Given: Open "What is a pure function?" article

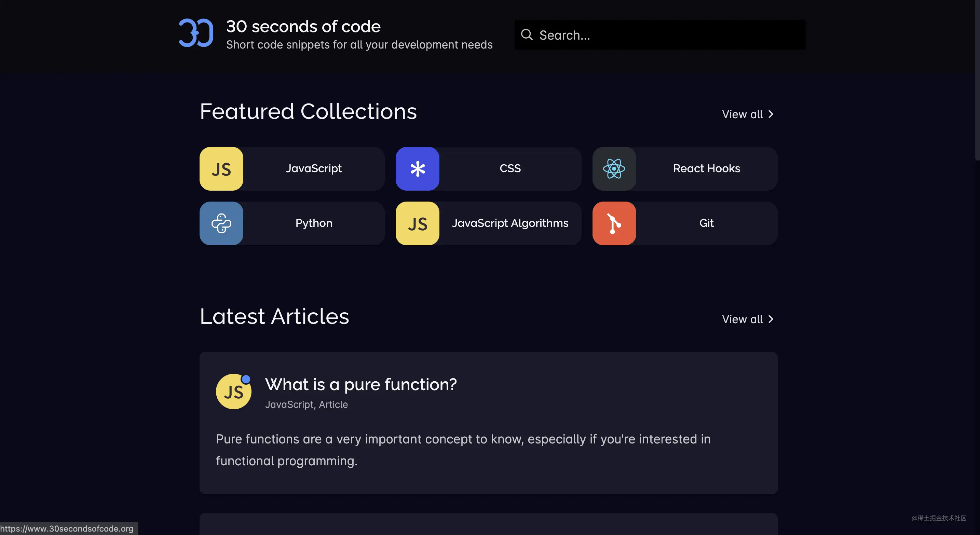Looking at the screenshot, I should click(x=360, y=384).
